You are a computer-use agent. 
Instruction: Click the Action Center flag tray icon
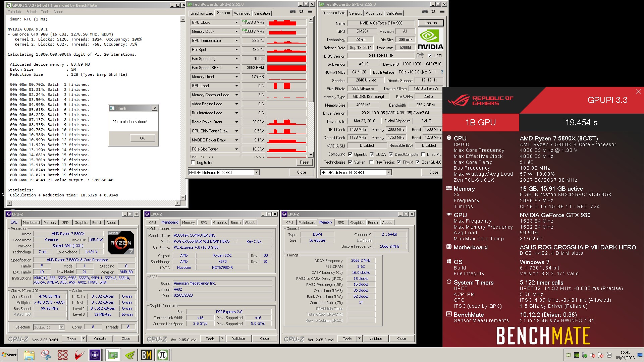601,355
